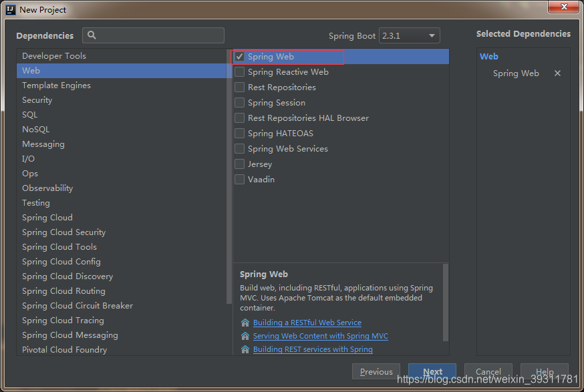Choose the Security category
Image resolution: width=584 pixels, height=392 pixels.
(122, 100)
